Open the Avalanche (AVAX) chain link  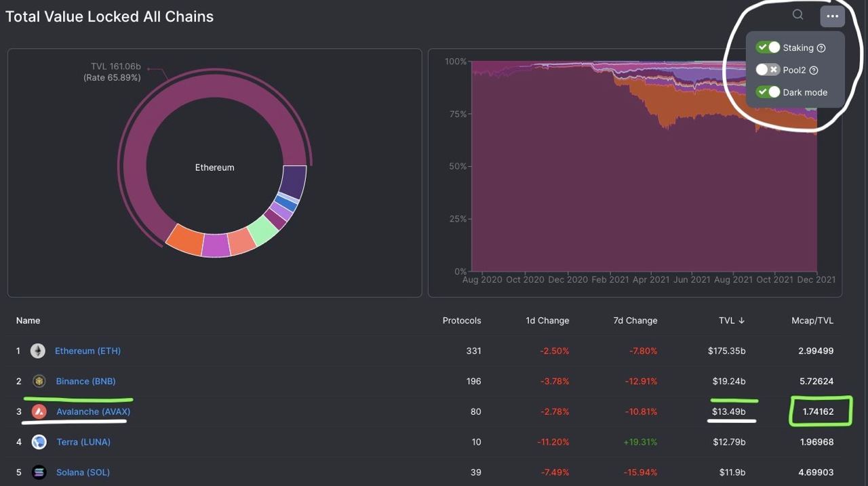[94, 411]
